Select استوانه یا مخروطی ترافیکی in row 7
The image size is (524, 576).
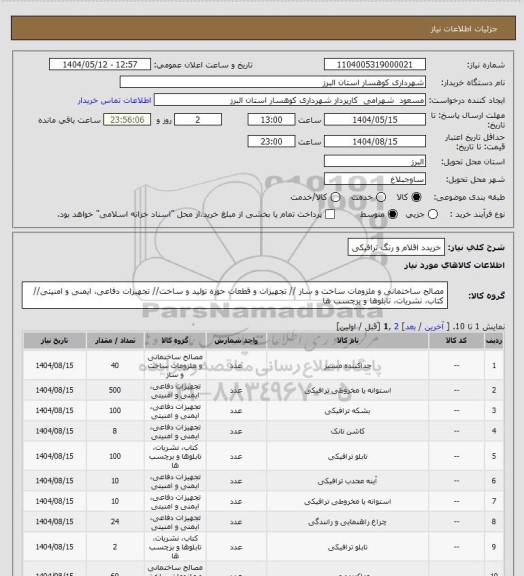click(347, 501)
